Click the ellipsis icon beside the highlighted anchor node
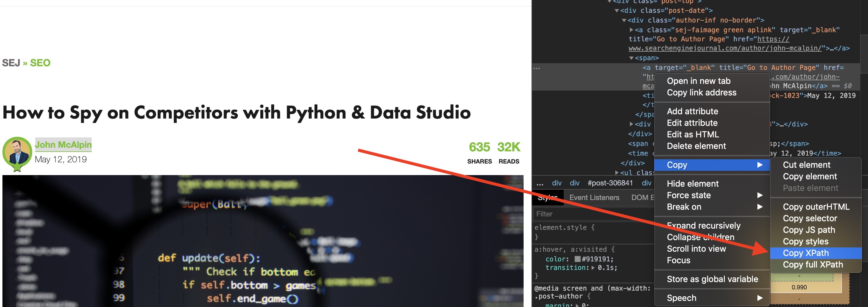Image resolution: width=868 pixels, height=307 pixels. pos(537,68)
